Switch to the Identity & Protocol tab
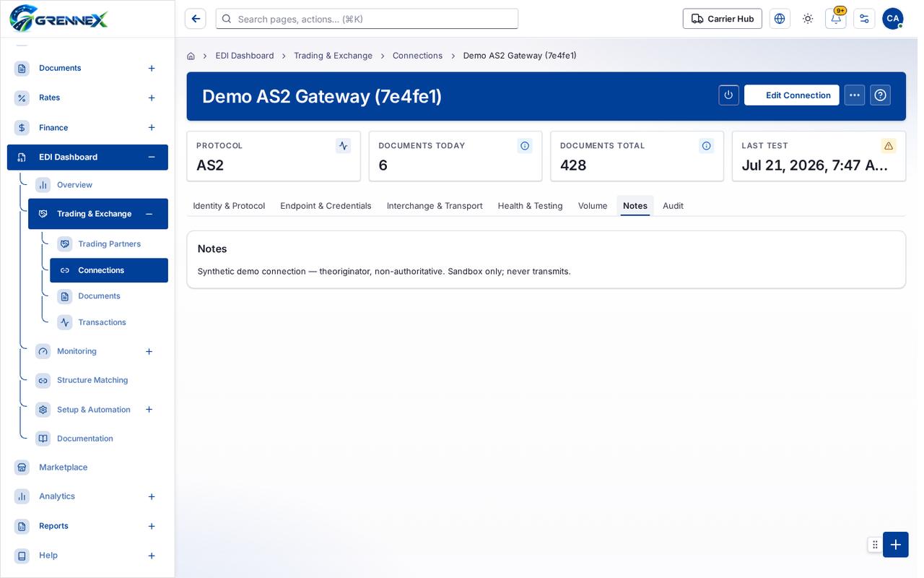924x578 pixels. (x=229, y=206)
